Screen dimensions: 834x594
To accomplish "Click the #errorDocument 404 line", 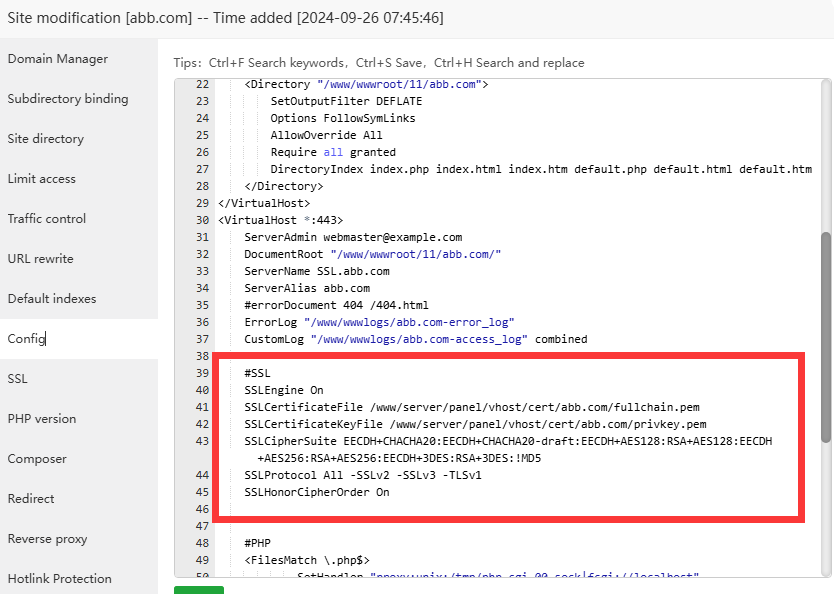I will 336,305.
